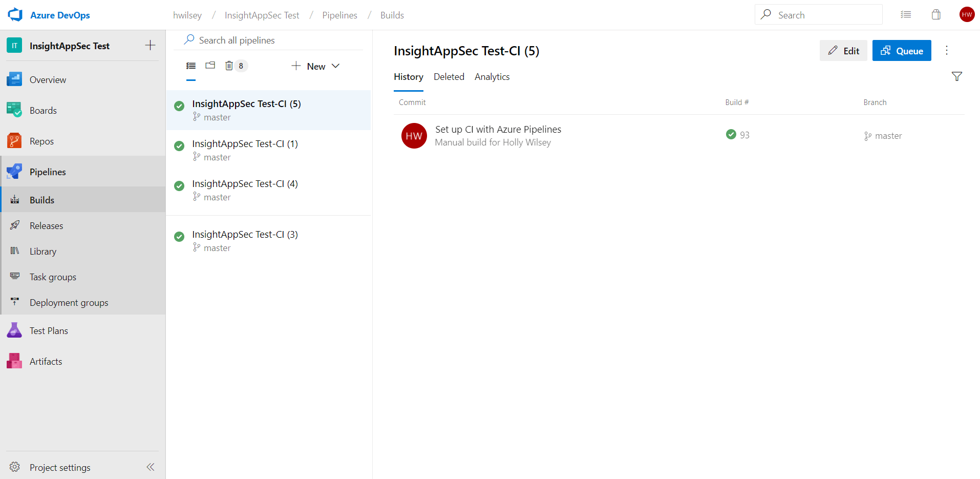Image resolution: width=980 pixels, height=479 pixels.
Task: Switch to folder view of pipelines
Action: [x=210, y=66]
